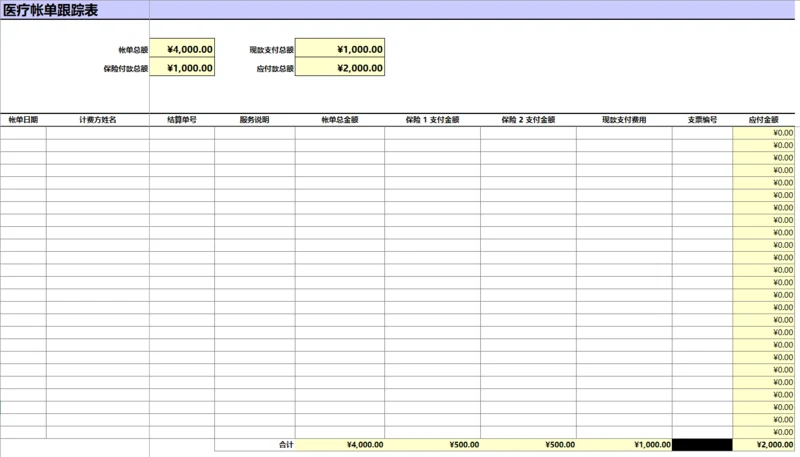Viewport: 800px width, 457px height.
Task: Select the 现款支付费用 column header
Action: point(624,119)
